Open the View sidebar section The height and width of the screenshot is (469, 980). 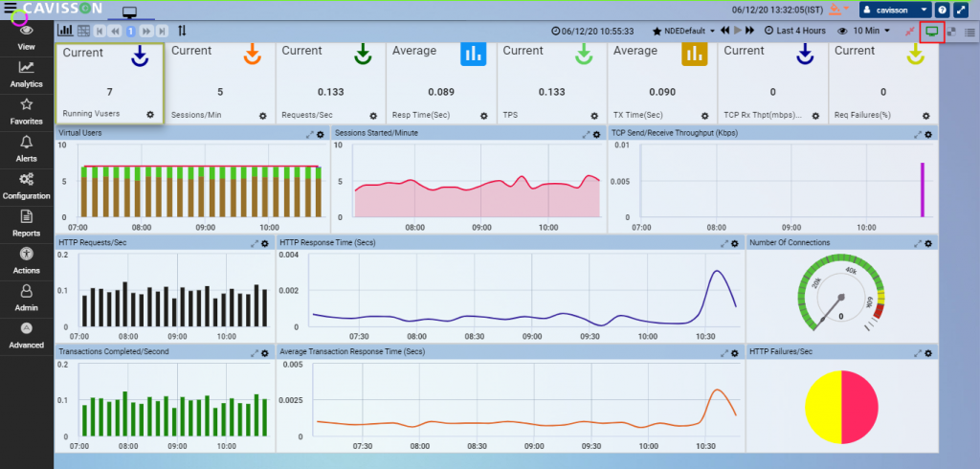click(x=26, y=37)
